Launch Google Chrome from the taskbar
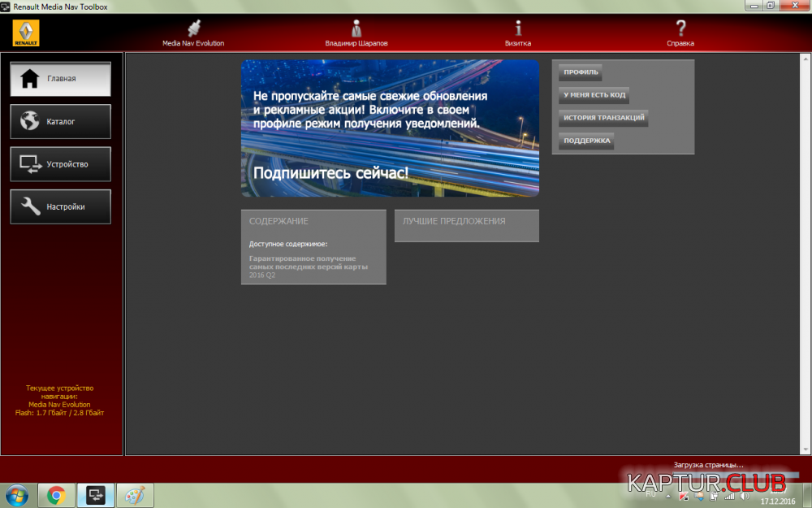The width and height of the screenshot is (812, 508). click(x=56, y=494)
